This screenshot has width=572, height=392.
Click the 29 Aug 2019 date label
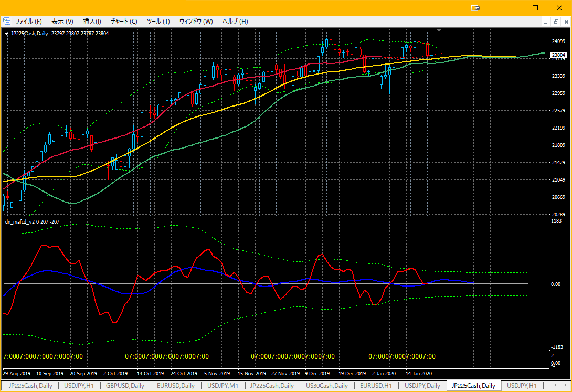(17, 374)
